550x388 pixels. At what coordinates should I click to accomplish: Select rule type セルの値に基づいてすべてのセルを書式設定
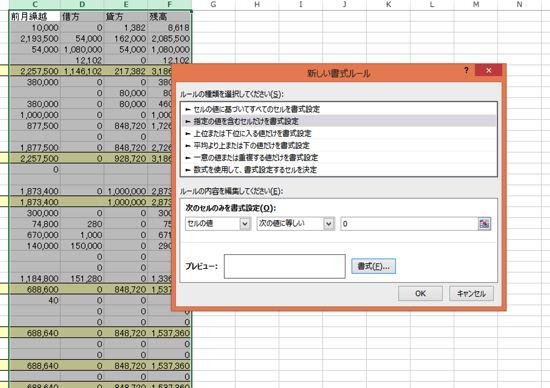tap(339, 109)
